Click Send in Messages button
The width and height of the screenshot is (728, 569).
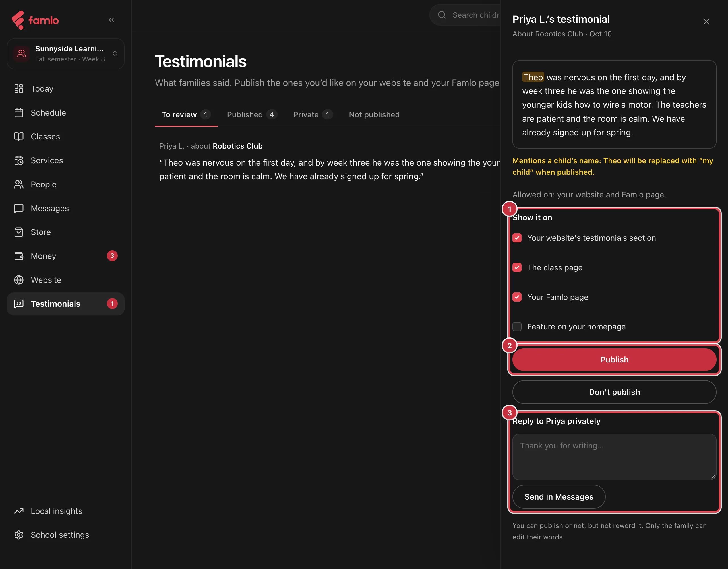[559, 497]
